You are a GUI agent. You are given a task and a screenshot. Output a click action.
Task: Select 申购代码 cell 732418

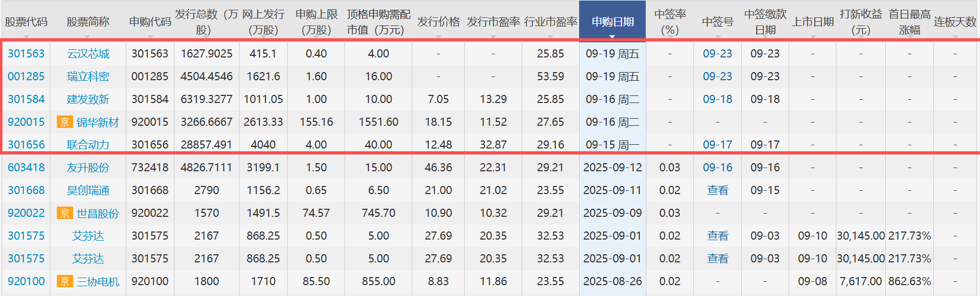pos(150,168)
